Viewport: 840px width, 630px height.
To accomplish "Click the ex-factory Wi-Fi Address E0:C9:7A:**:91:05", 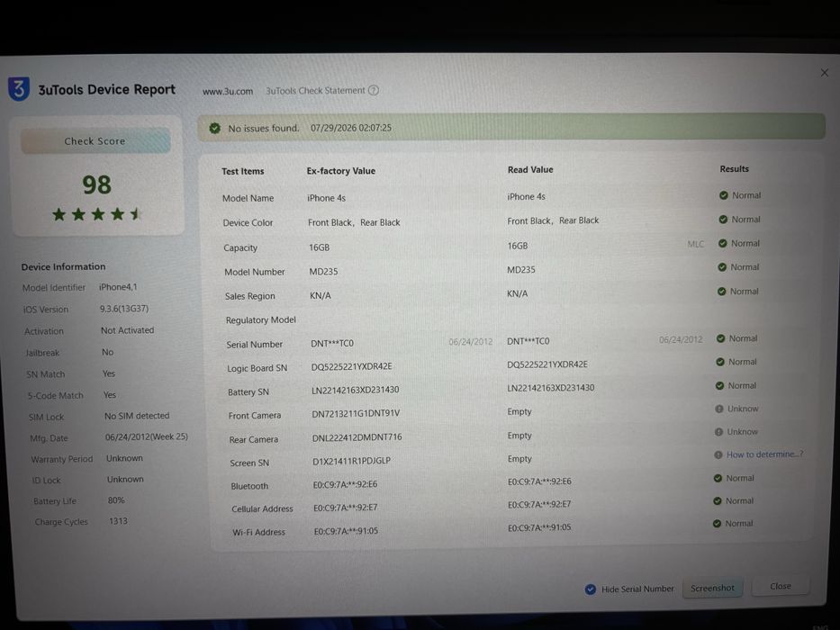I will pyautogui.click(x=346, y=531).
